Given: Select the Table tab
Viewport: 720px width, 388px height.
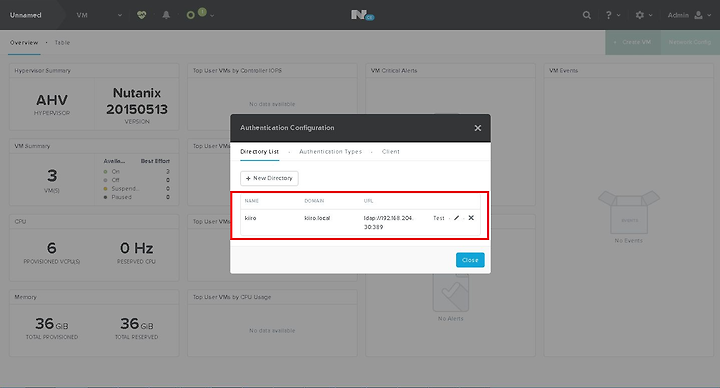Looking at the screenshot, I should coord(62,43).
